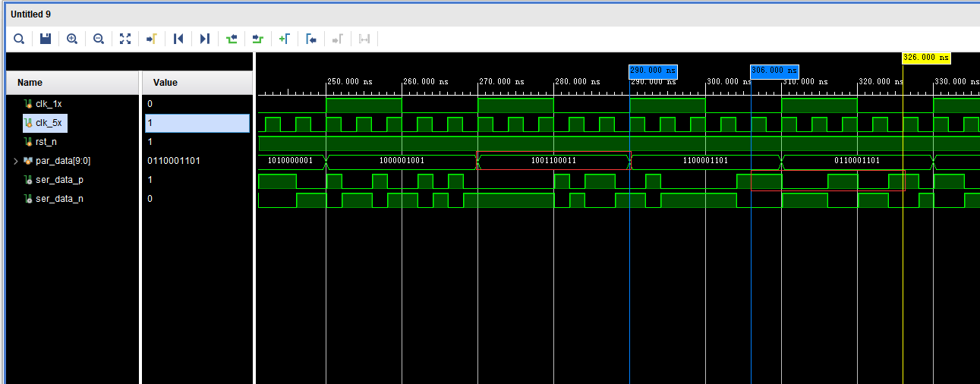Click the 1010000001 bus value segment
The height and width of the screenshot is (384, 980).
291,161
